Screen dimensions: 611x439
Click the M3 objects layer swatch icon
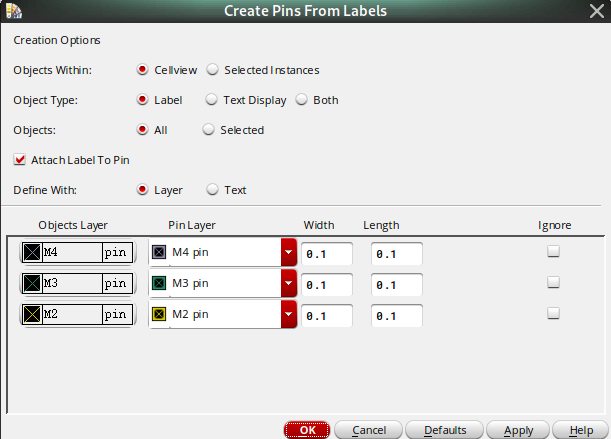click(x=32, y=284)
